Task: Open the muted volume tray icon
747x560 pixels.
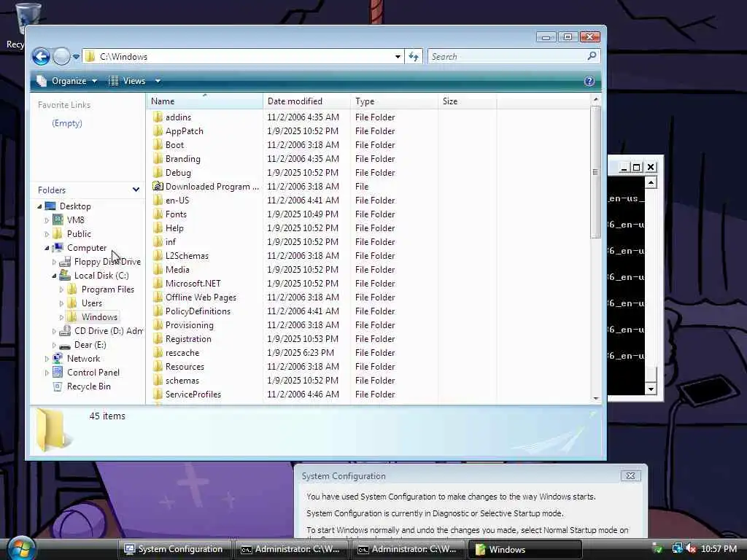Action: pos(690,548)
